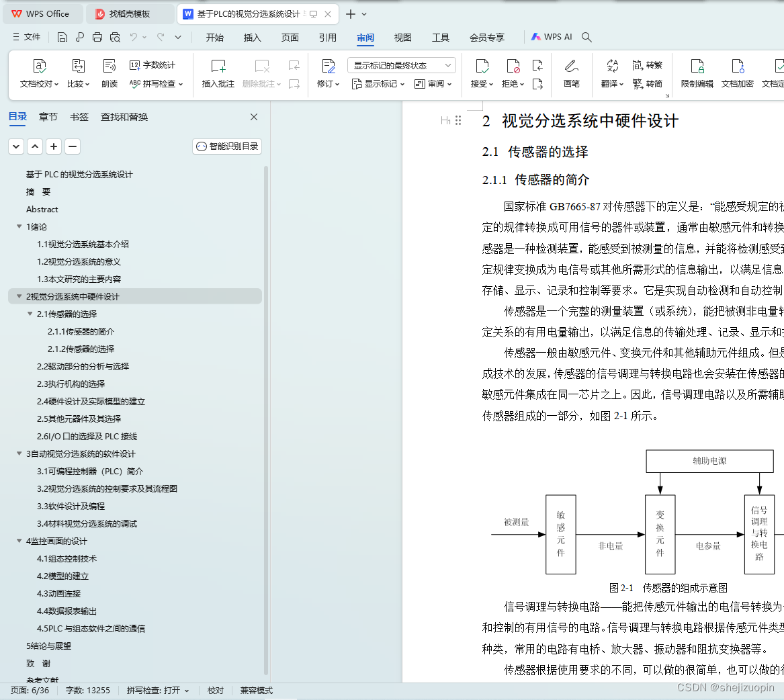Open the 会员专享 tab
The height and width of the screenshot is (700, 784).
pos(487,38)
